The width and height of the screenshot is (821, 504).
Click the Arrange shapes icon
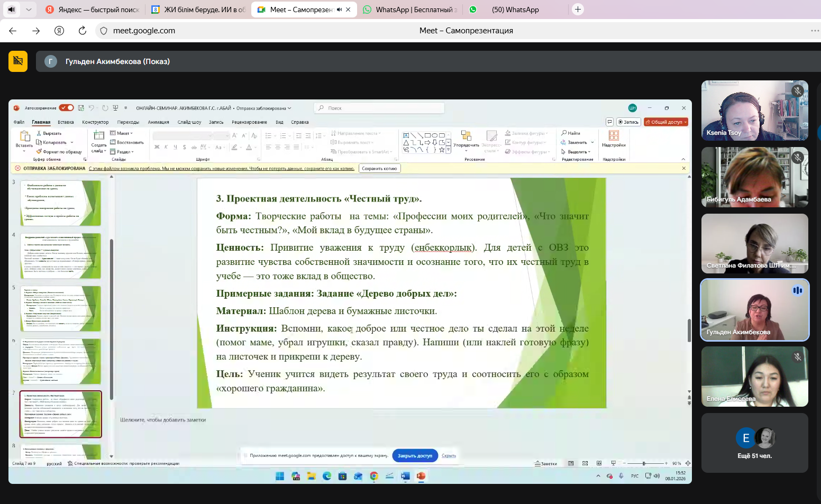(466, 136)
